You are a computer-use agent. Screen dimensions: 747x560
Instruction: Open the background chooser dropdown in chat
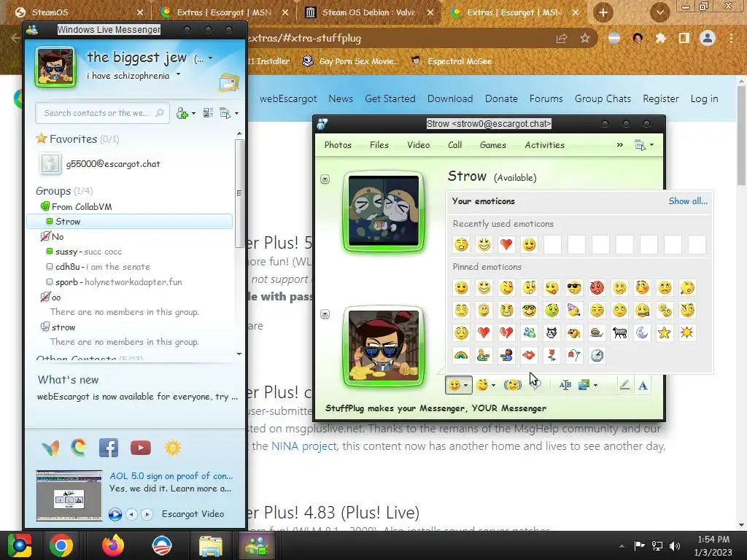click(595, 385)
